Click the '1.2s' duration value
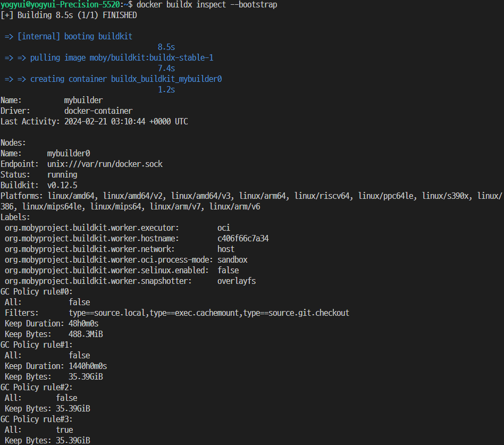This screenshot has height=445, width=504. tap(166, 90)
